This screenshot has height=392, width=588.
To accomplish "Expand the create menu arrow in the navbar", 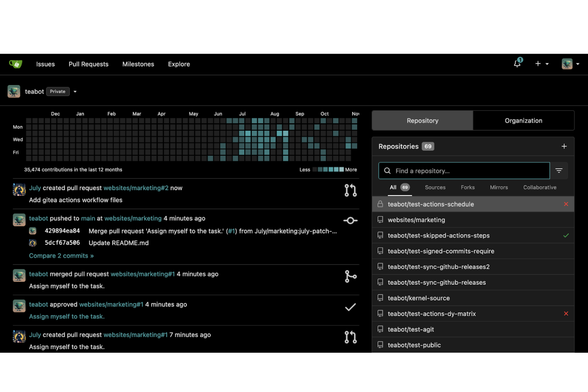I will click(547, 64).
